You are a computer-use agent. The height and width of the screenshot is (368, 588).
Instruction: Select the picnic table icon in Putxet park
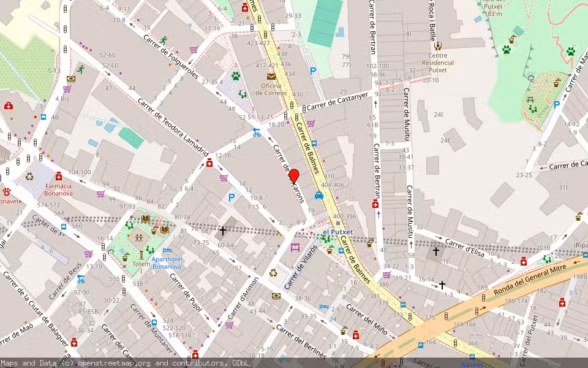(x=530, y=99)
